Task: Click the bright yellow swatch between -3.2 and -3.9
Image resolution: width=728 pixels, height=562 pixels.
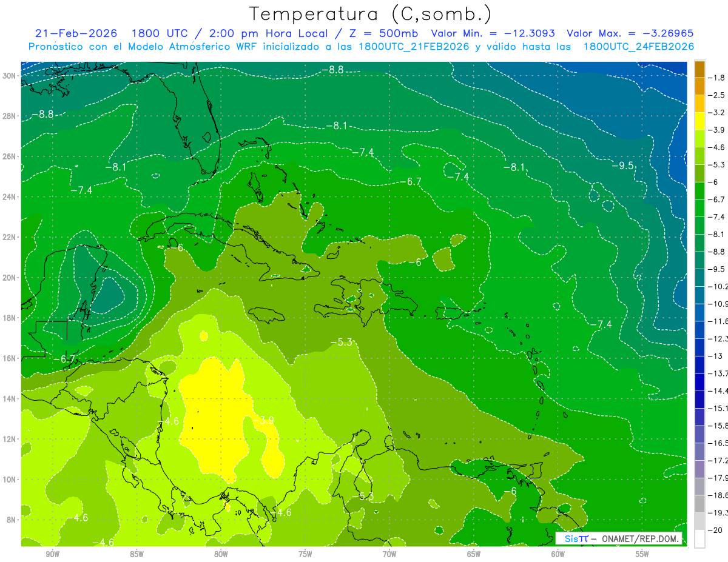Action: (699, 121)
